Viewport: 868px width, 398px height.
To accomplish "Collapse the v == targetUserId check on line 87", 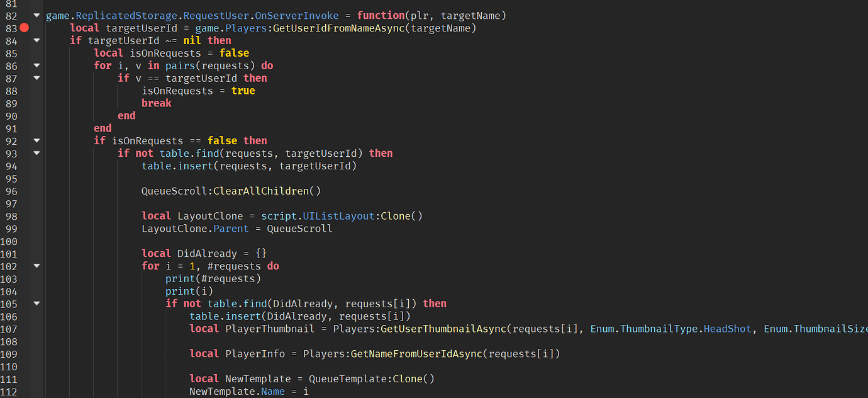I will pos(36,78).
